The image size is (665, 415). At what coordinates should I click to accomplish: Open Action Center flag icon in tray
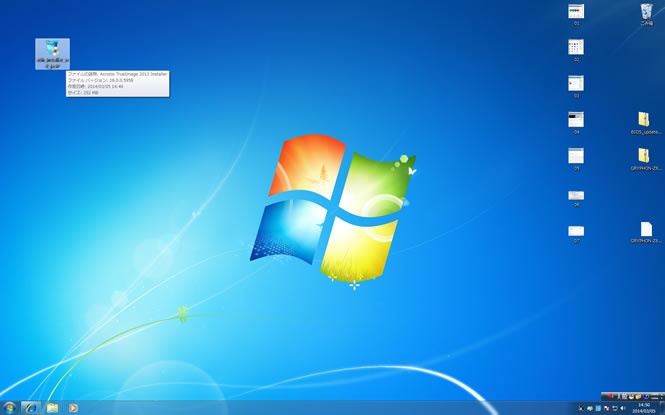coord(606,408)
